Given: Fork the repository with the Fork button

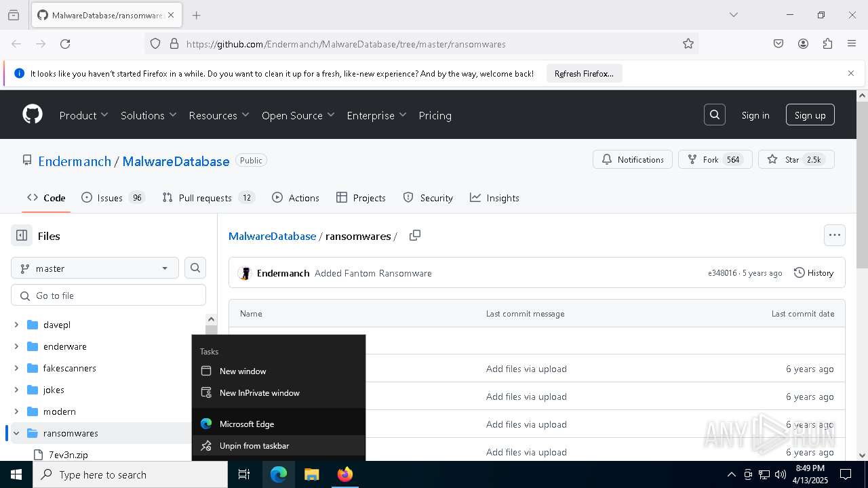Looking at the screenshot, I should 715,159.
